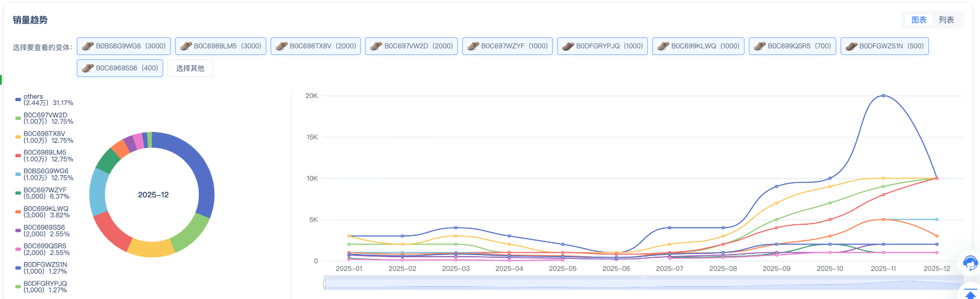Click the scroll-to-top arrow icon
Viewport: 980px width, 299px height.
pos(971,295)
